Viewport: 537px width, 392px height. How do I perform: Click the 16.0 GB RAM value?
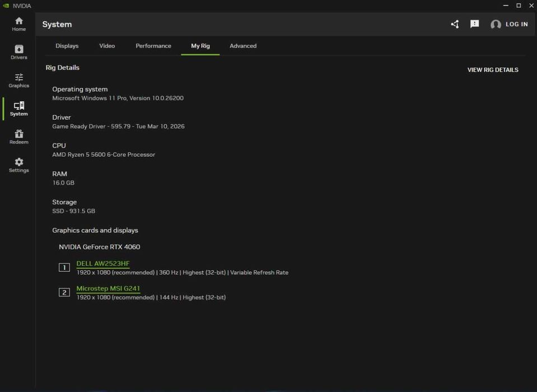[63, 183]
